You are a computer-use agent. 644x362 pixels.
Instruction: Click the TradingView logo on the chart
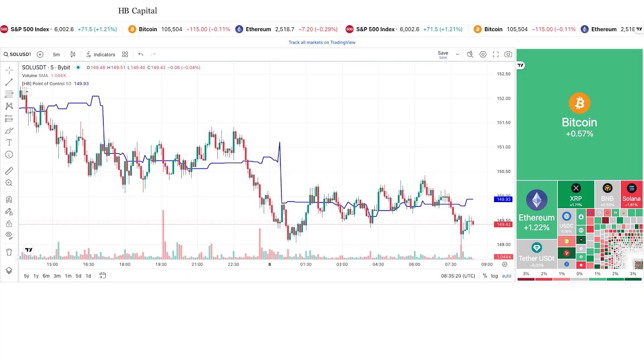coord(29,250)
